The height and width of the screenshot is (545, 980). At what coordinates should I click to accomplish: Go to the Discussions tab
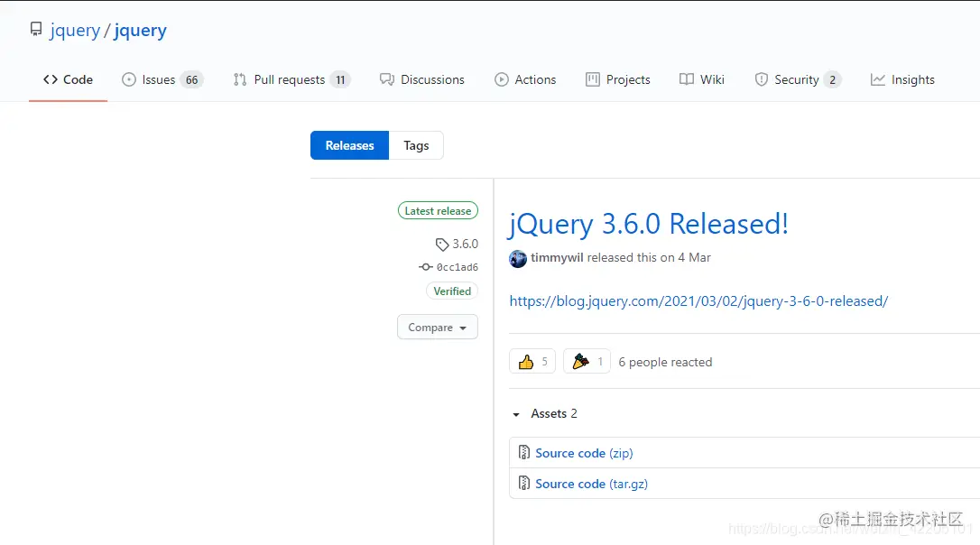tap(422, 79)
